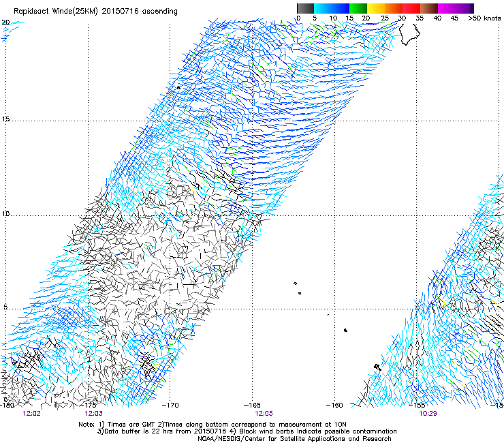This screenshot has width=504, height=443.
Task: Click the cyan-to-blue 5-15 knots legend segment
Action: click(332, 8)
